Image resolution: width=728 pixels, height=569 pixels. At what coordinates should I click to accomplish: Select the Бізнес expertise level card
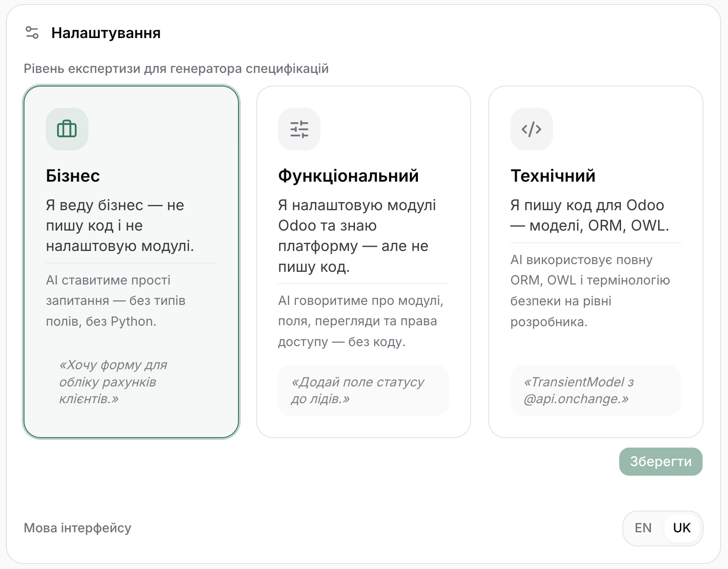pos(131,262)
